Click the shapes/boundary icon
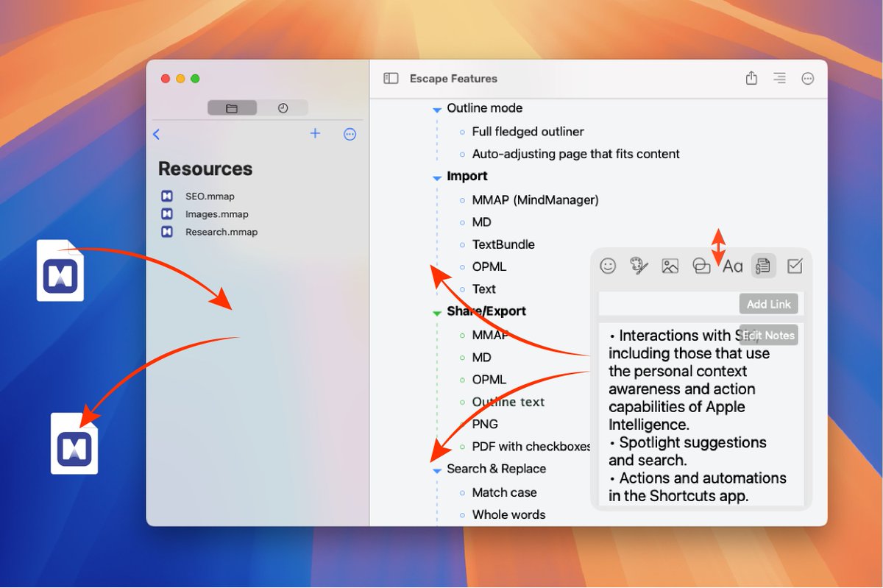 click(x=701, y=266)
